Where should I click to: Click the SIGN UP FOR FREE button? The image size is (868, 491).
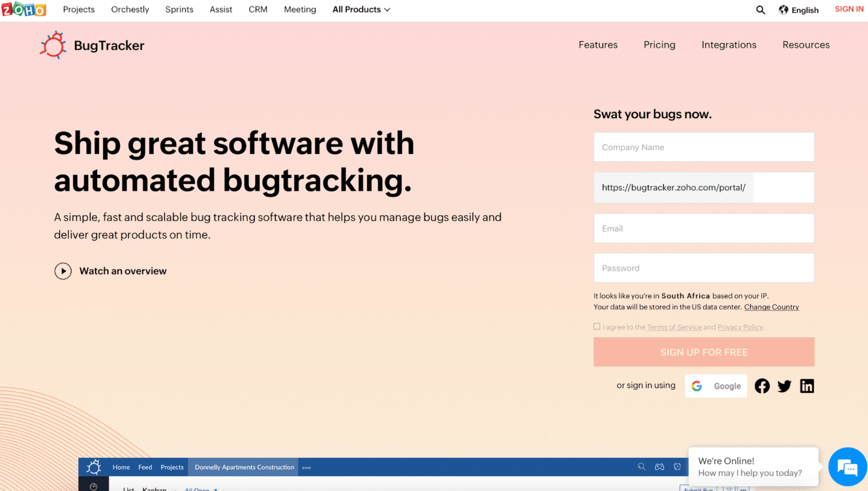click(704, 351)
